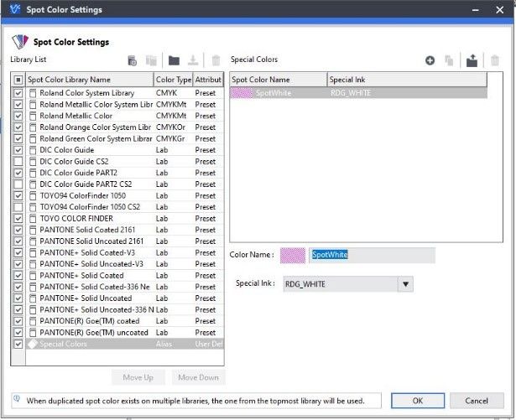This screenshot has width=516, height=420.
Task: Select the PANTONE(R) Goe(TM) uncoated row
Action: (x=125, y=333)
